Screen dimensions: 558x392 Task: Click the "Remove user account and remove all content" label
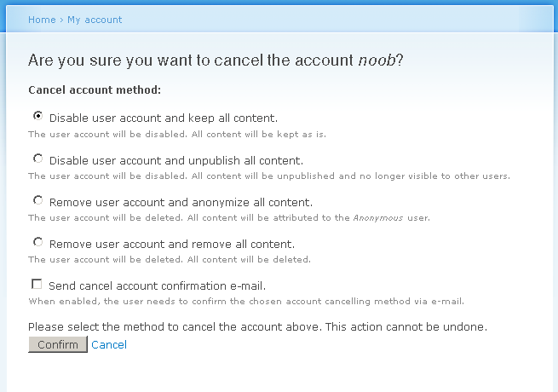171,245
